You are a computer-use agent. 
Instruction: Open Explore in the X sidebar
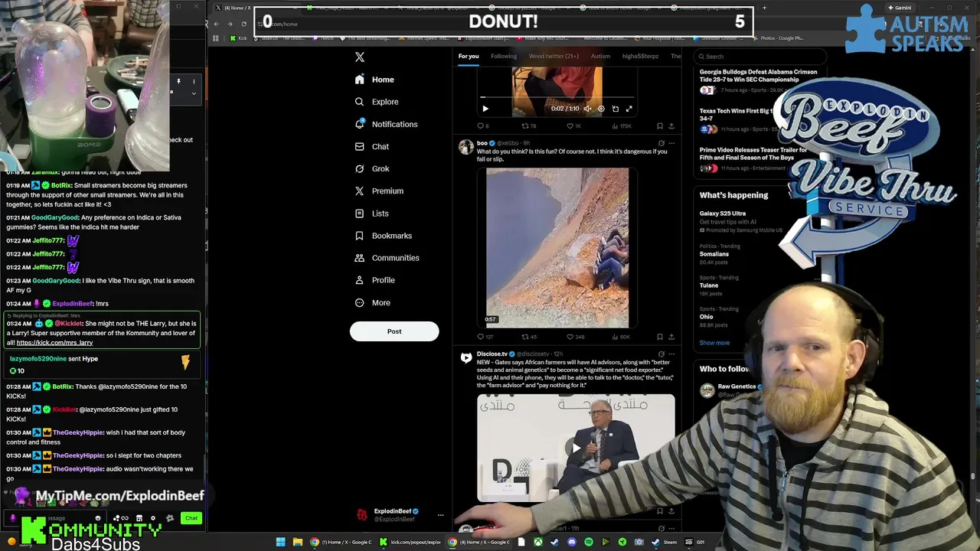(x=377, y=102)
